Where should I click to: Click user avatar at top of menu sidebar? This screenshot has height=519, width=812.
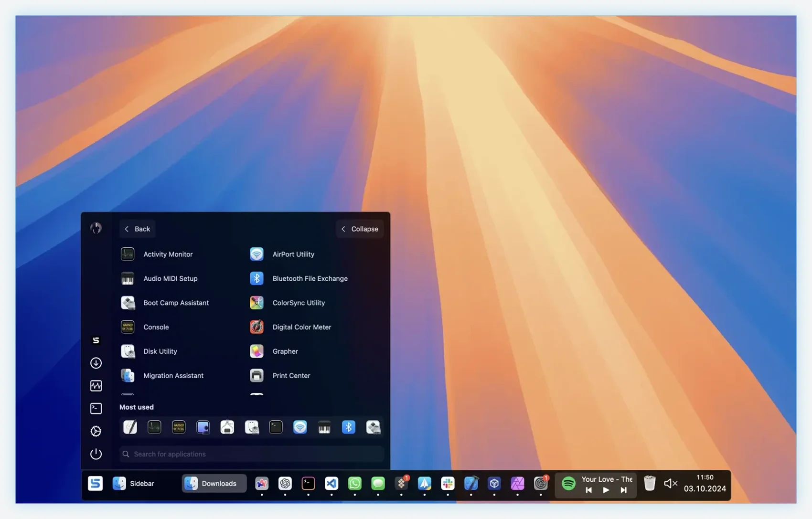click(x=96, y=228)
